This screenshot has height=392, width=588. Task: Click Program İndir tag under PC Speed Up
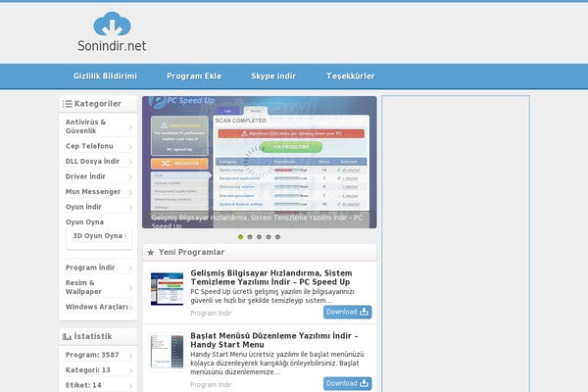pyautogui.click(x=211, y=314)
